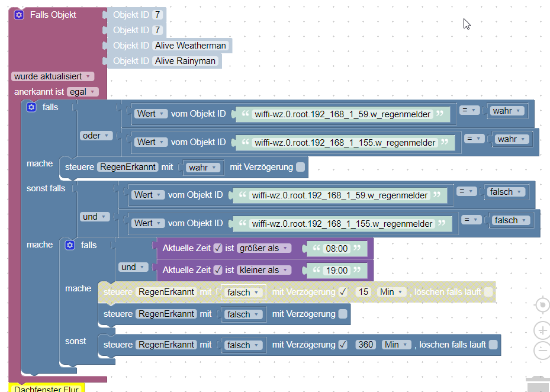Open wahr value dropdown in first steuere block

(202, 168)
